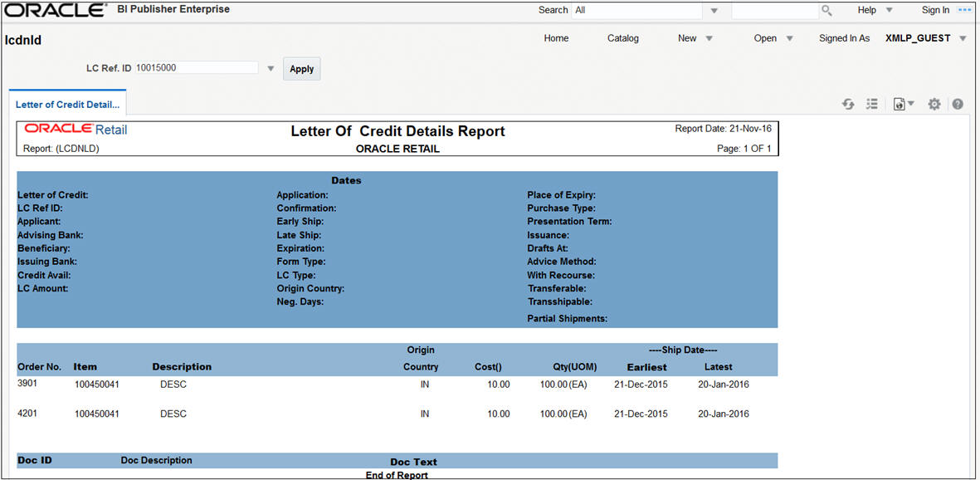The height and width of the screenshot is (480, 980).
Task: Click the Page: 1 OF 1 text
Action: (744, 149)
